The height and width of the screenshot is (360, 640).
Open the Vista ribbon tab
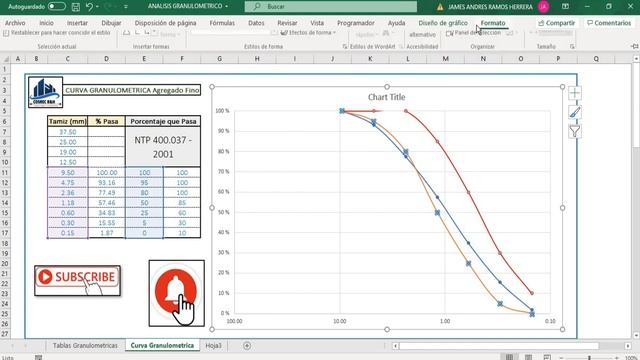click(317, 23)
